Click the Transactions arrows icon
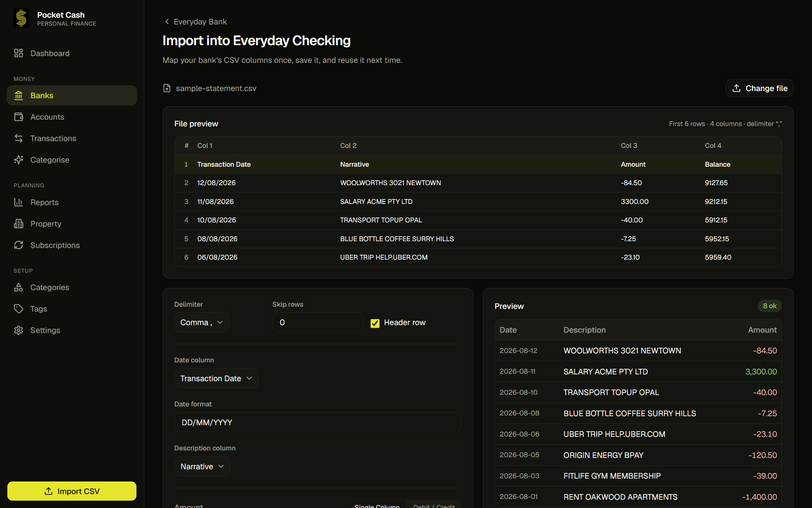This screenshot has height=508, width=812. [19, 138]
